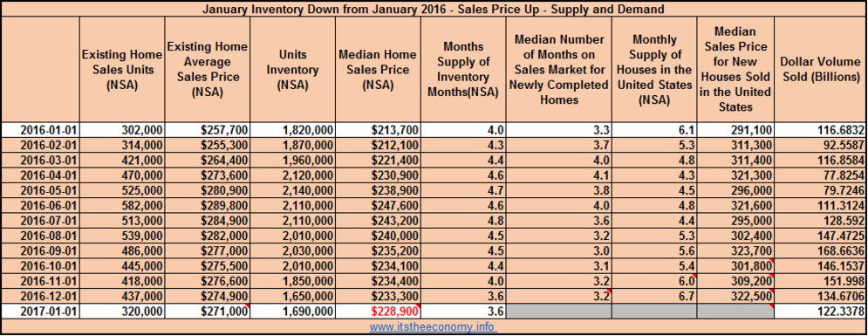Open the www.itstheeconomy.info link

coord(433,326)
